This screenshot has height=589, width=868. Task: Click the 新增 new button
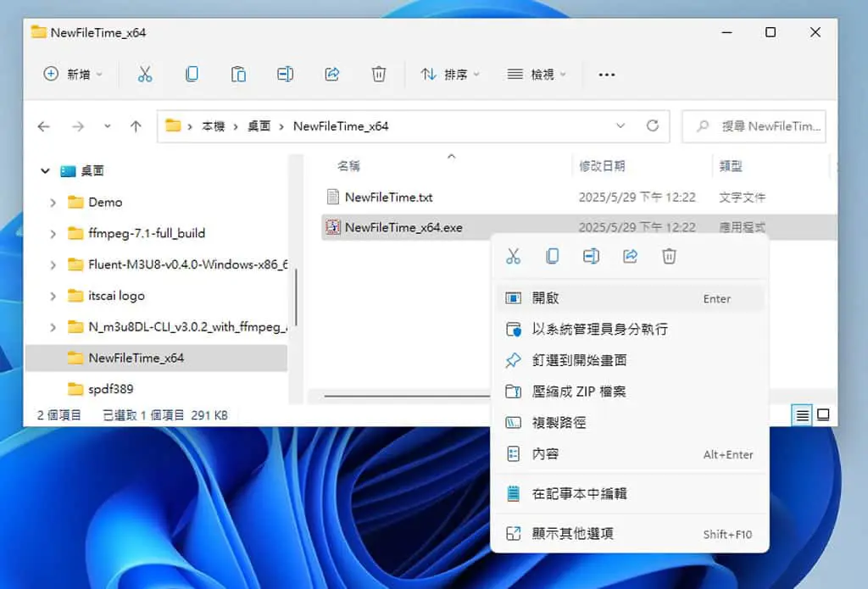pos(73,75)
